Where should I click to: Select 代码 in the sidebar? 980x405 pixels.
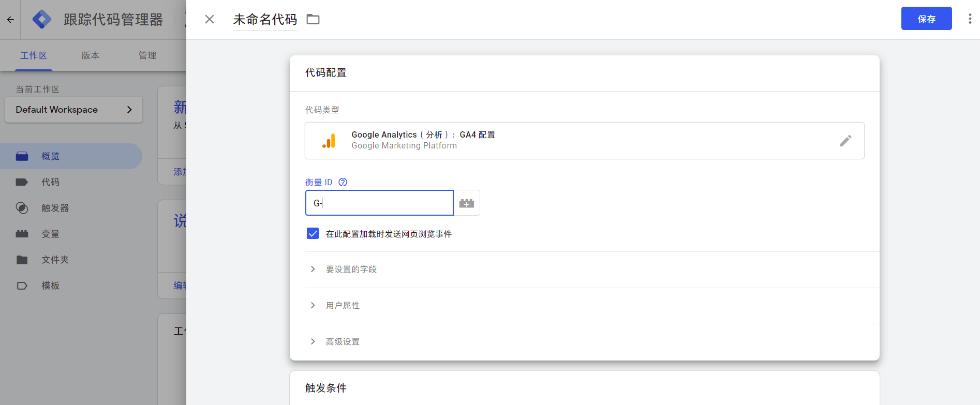(71, 182)
